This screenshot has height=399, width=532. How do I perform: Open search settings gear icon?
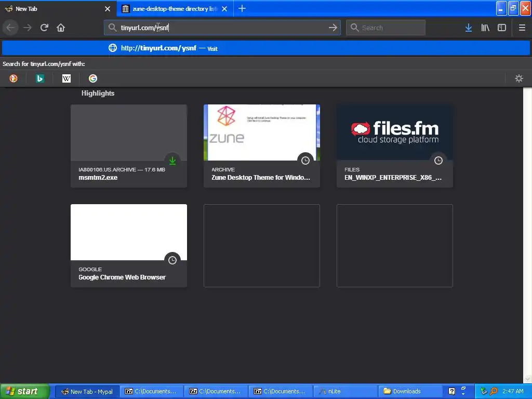[519, 79]
